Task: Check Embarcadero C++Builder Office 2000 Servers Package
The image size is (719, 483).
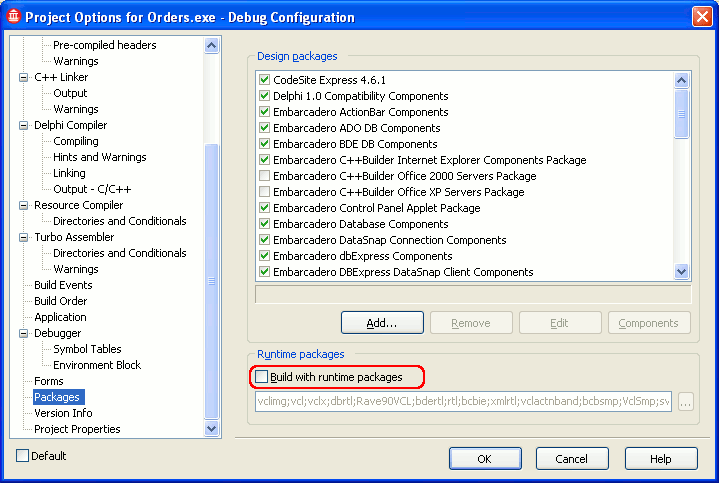Action: point(264,176)
